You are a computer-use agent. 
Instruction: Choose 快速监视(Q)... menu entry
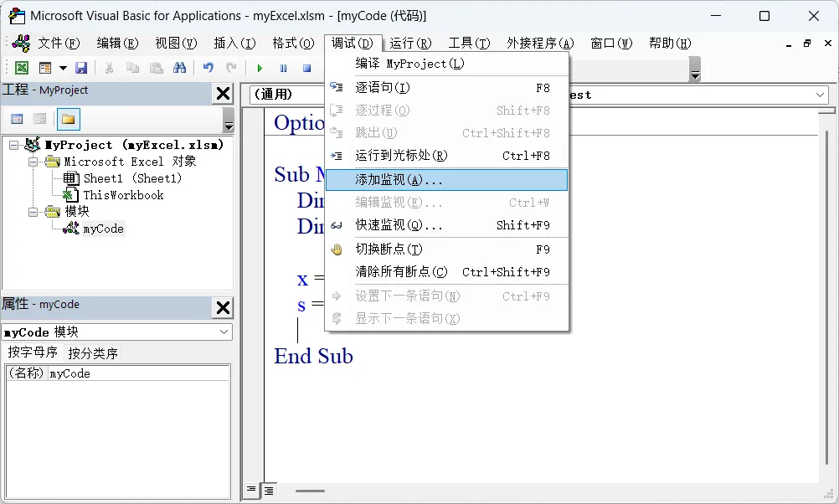click(x=447, y=225)
